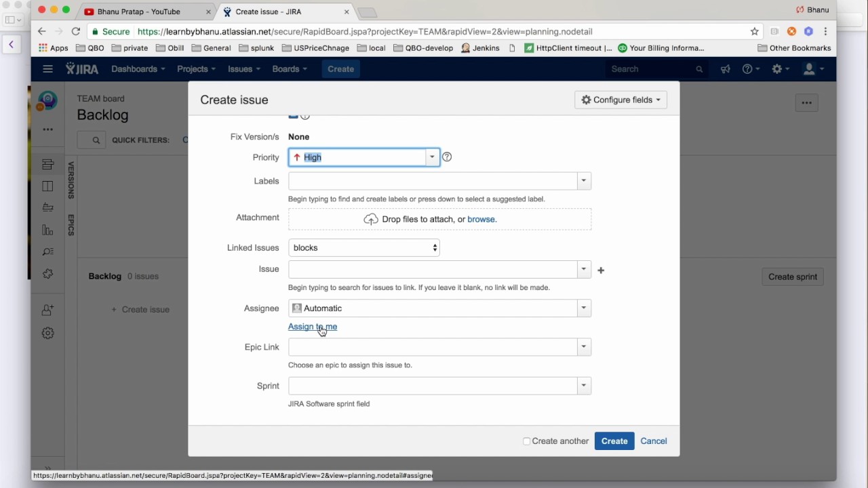Open the user profile avatar menu
Image resolution: width=868 pixels, height=488 pixels.
click(812, 69)
